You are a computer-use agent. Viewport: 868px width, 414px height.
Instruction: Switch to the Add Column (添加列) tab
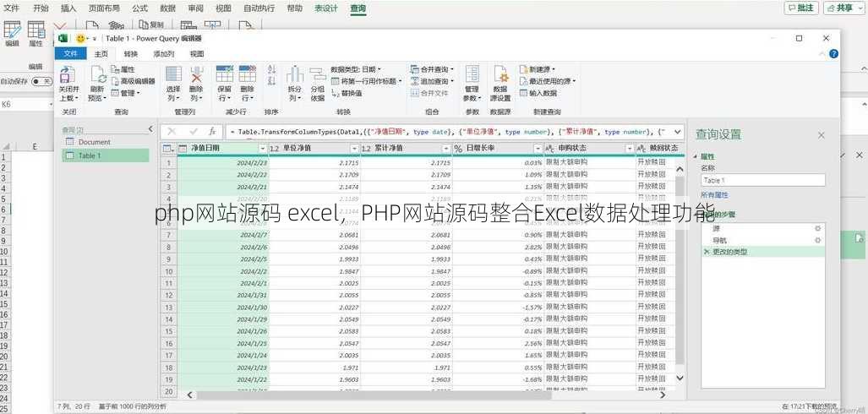point(164,54)
